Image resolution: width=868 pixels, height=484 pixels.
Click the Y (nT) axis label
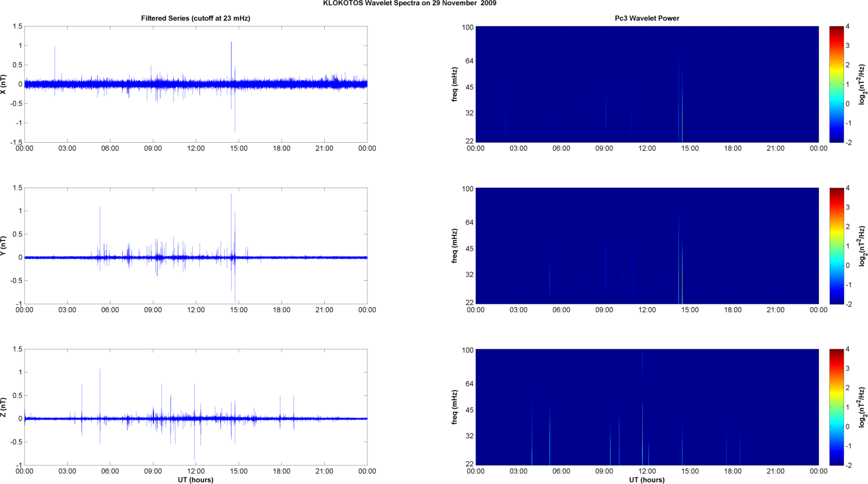4,246
